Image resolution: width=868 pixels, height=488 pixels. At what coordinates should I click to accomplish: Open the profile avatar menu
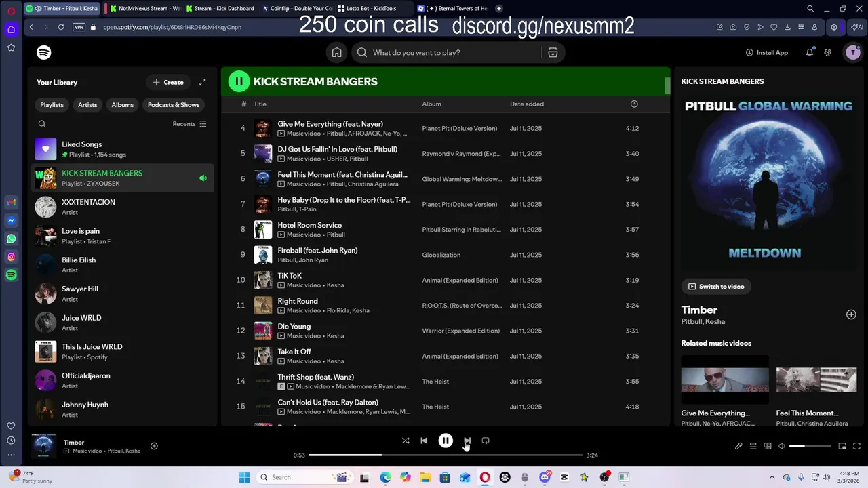pos(853,52)
